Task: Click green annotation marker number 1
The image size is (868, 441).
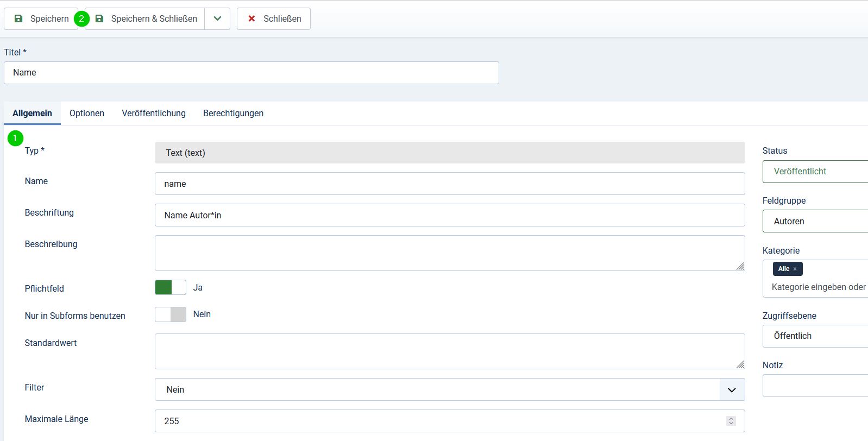Action: (x=15, y=138)
